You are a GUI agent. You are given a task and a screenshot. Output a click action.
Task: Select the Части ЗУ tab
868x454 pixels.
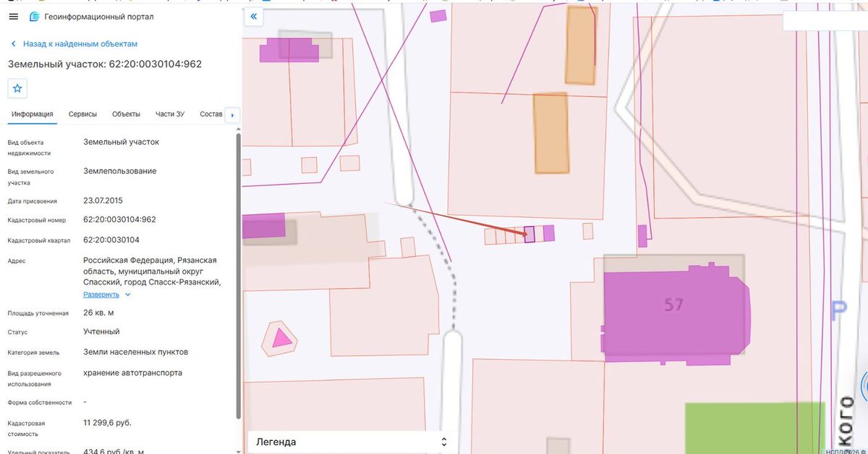170,114
